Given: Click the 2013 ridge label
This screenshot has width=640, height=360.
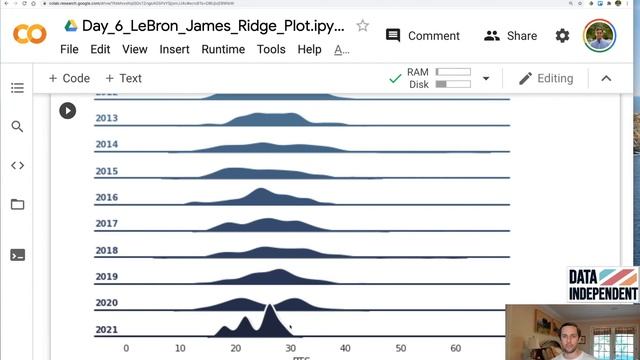Looking at the screenshot, I should [x=107, y=118].
